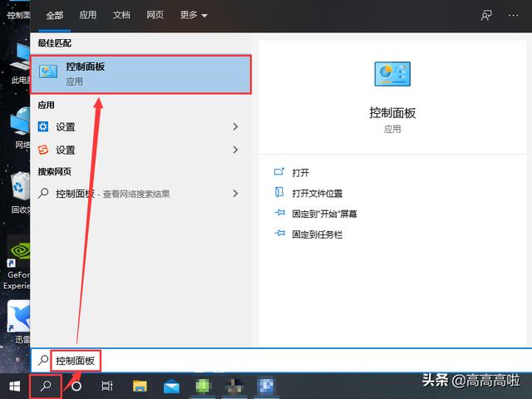Expand the 更多 dropdown filter
Image resolution: width=532 pixels, height=399 pixels.
coord(194,15)
